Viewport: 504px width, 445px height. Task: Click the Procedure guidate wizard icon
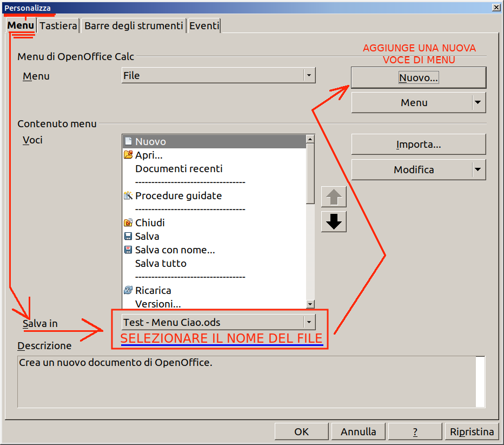point(128,195)
